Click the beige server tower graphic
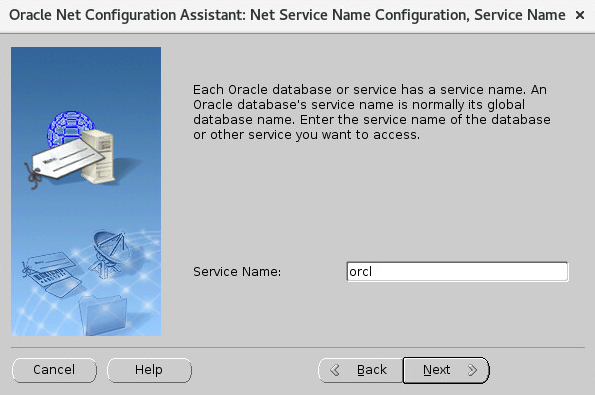This screenshot has width=595, height=395. coord(98,156)
